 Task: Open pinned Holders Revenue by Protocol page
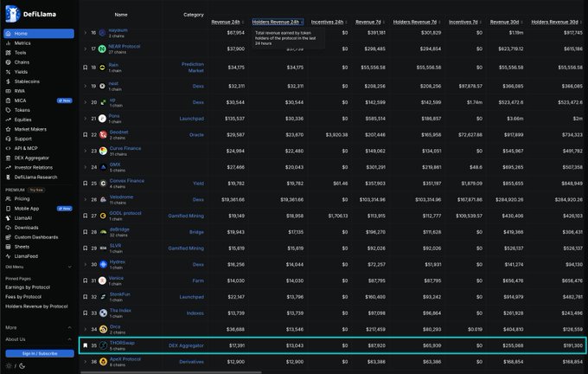coord(36,306)
